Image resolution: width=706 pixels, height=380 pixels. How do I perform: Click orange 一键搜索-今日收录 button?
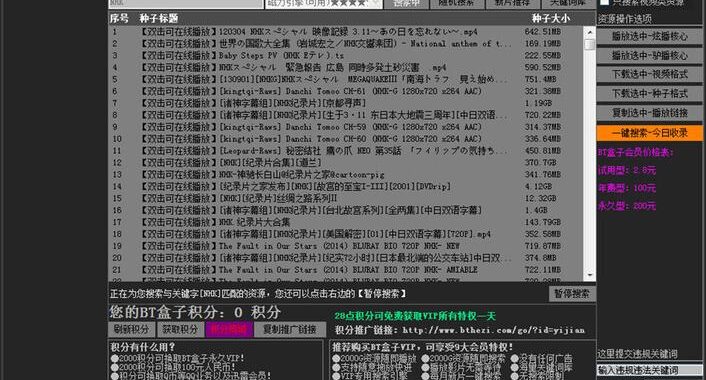coord(649,133)
